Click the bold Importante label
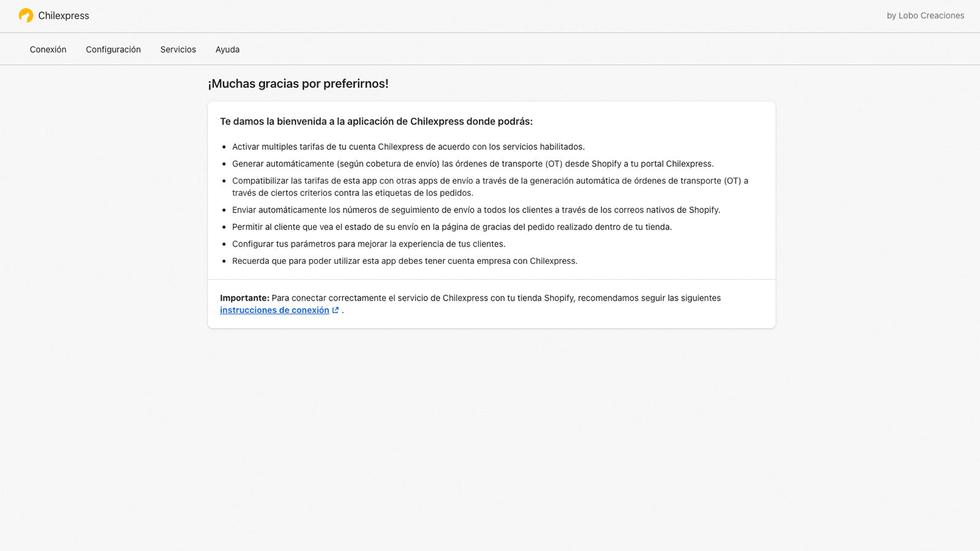Screen dimensions: 980x551 coord(244,298)
